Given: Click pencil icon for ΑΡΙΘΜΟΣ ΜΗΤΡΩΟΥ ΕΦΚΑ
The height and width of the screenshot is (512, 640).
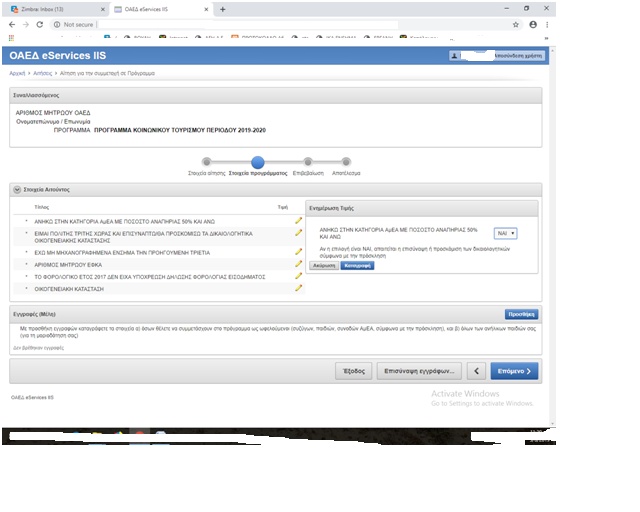Looking at the screenshot, I should pos(298,263).
